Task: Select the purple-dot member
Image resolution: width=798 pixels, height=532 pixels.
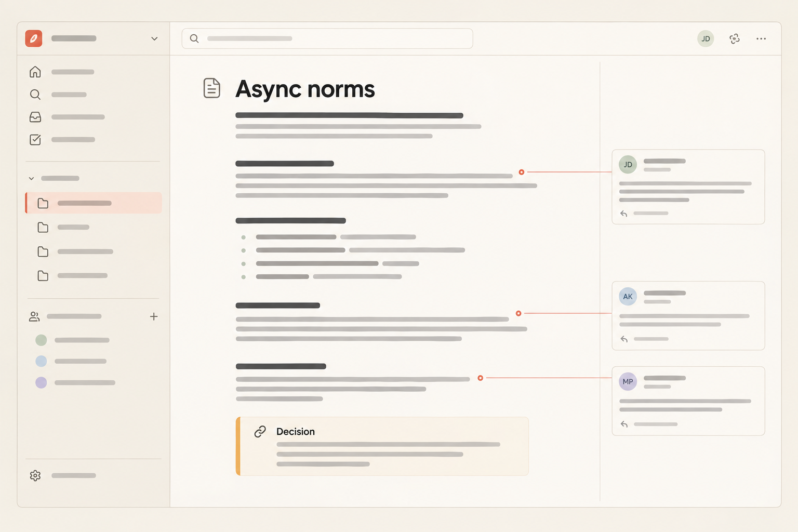Action: [75, 383]
